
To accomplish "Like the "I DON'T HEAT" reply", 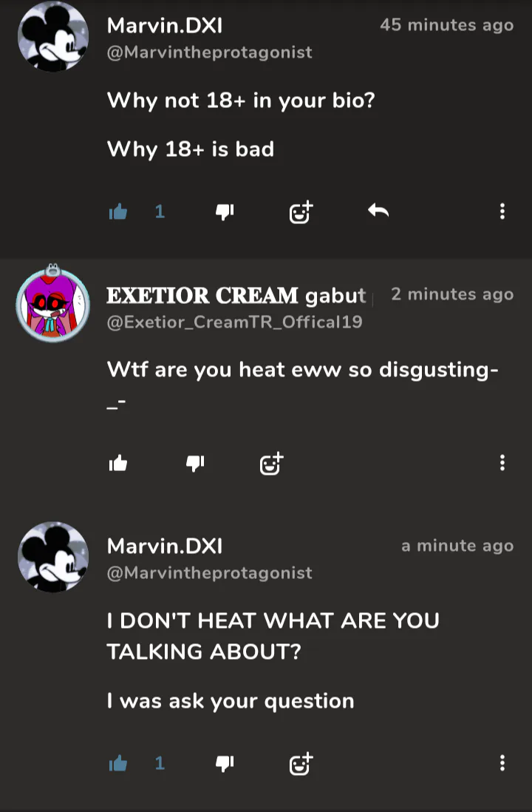I will click(x=118, y=762).
